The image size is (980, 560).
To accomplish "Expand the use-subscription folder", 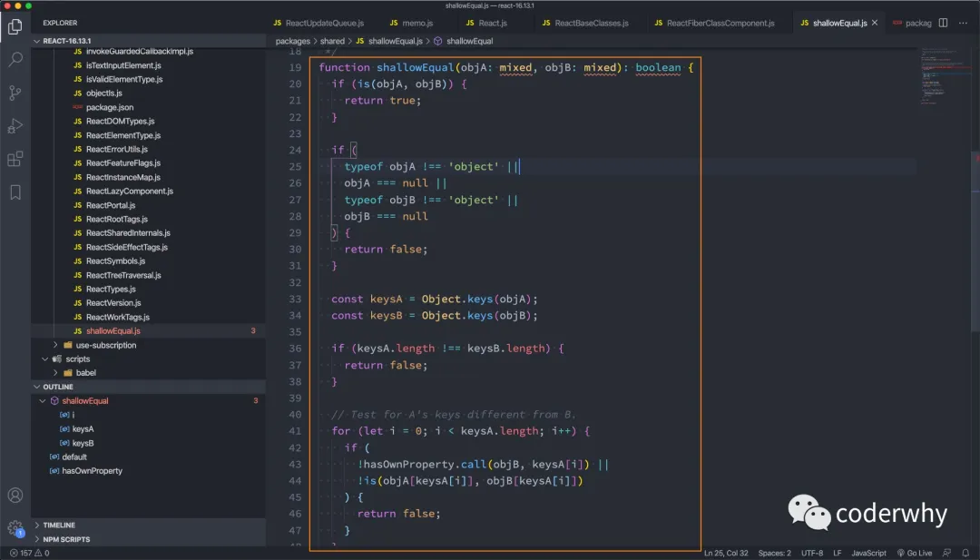I will 148,345.
